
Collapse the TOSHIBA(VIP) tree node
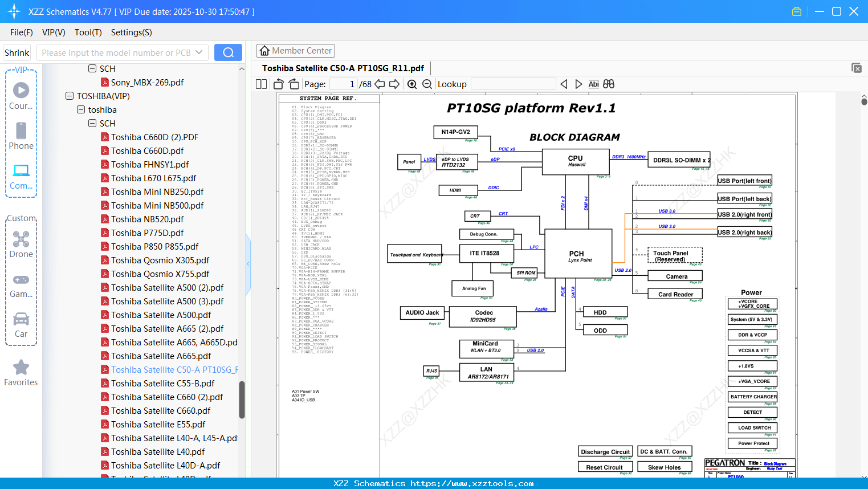[x=70, y=96]
